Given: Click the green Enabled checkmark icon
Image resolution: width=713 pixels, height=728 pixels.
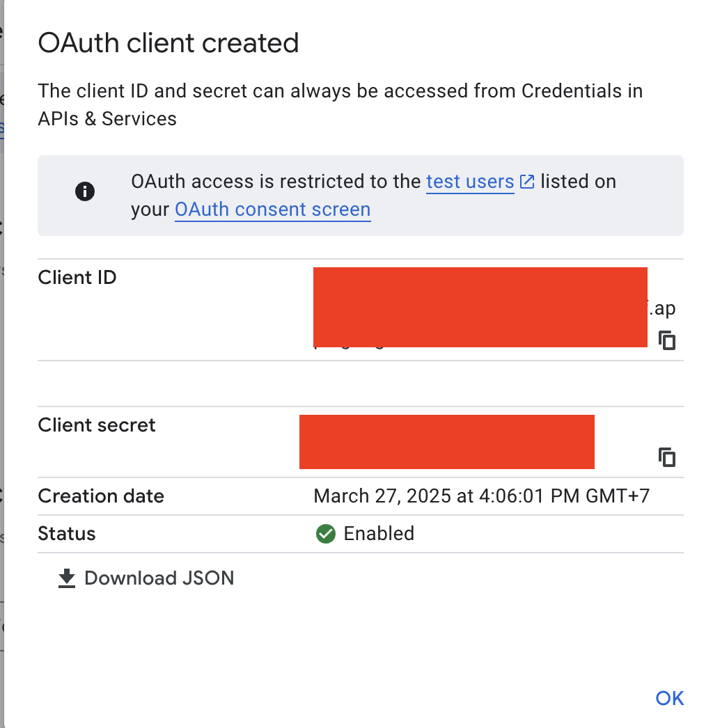Looking at the screenshot, I should pos(326,534).
